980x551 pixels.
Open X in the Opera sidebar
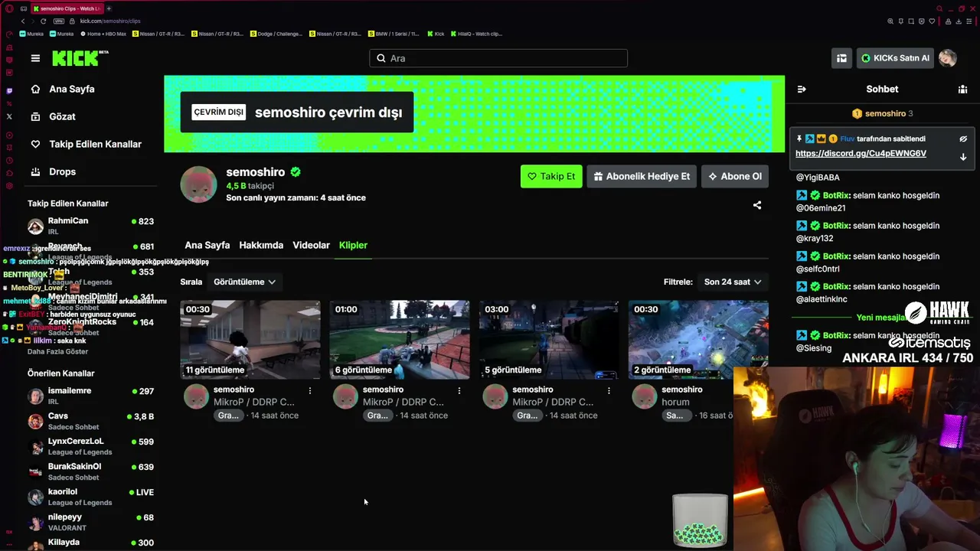9,116
